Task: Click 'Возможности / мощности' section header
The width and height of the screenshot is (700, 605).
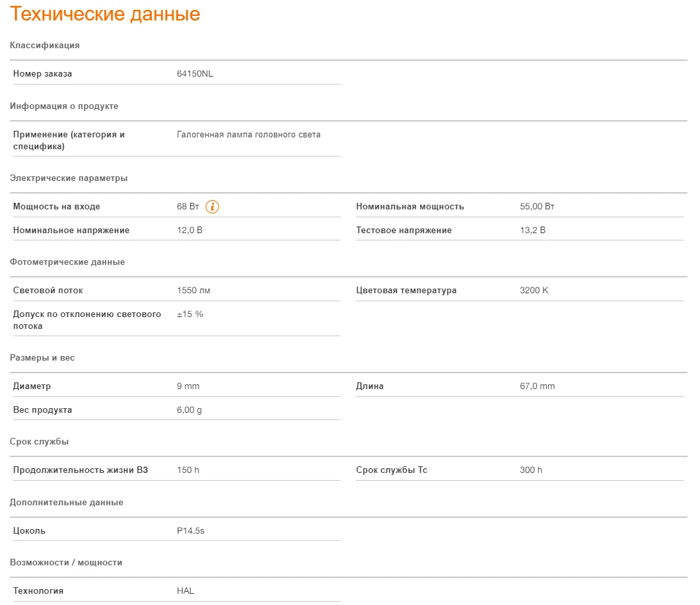Action: click(66, 562)
